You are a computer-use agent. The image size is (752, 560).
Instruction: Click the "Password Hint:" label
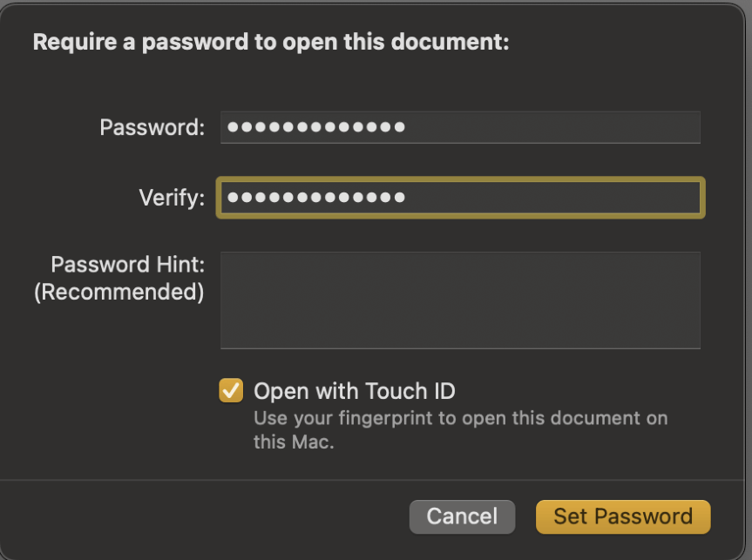pos(127,265)
